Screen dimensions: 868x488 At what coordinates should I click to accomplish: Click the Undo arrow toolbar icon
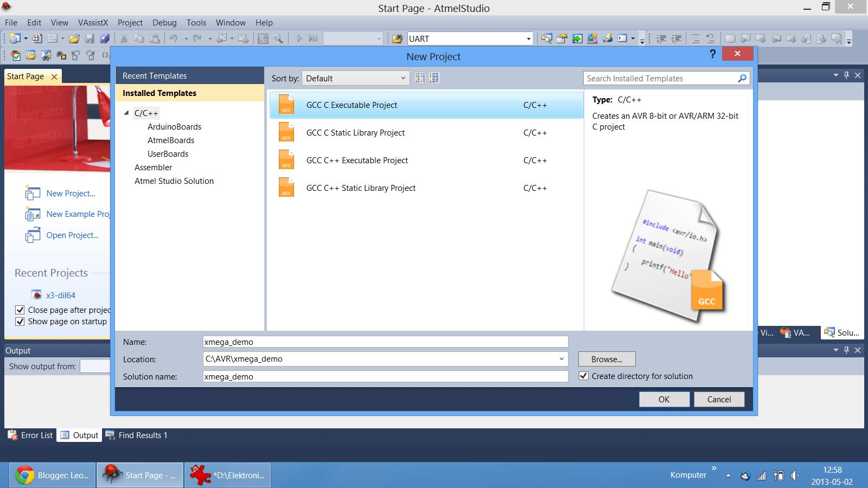174,38
